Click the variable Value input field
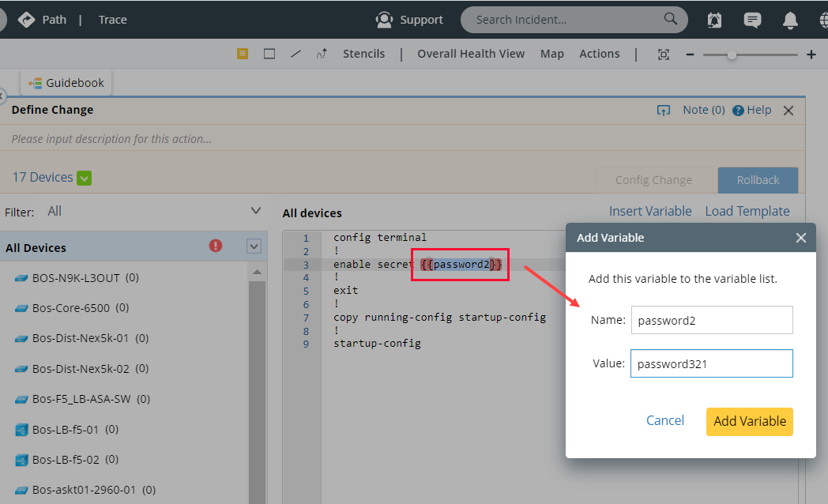Image resolution: width=828 pixels, height=504 pixels. coord(711,364)
